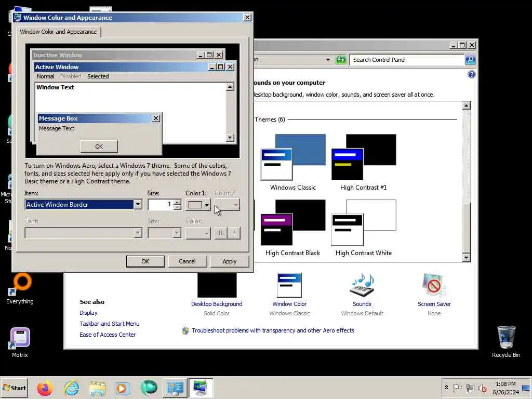Image resolution: width=532 pixels, height=399 pixels.
Task: Click the item Size input field
Action: (161, 204)
